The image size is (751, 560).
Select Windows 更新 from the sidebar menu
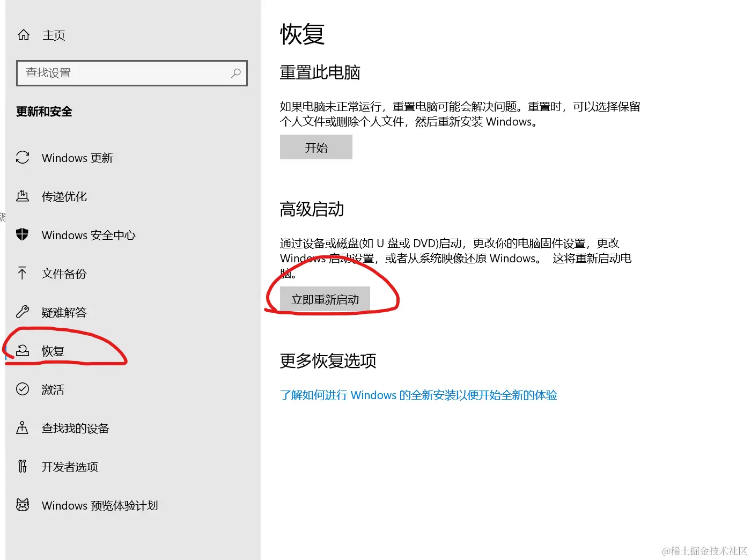pyautogui.click(x=78, y=157)
